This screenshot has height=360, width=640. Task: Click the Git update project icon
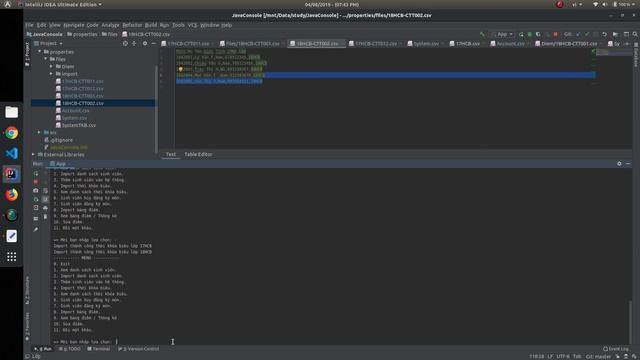pos(578,34)
